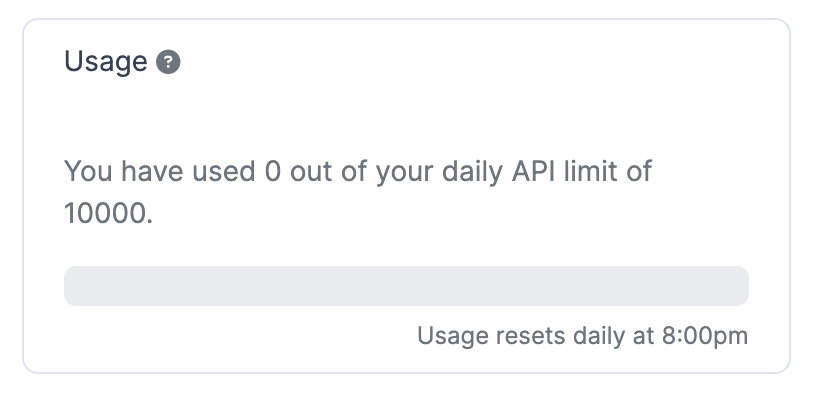Click the empty API usage progress bar
The width and height of the screenshot is (836, 394).
coord(406,286)
